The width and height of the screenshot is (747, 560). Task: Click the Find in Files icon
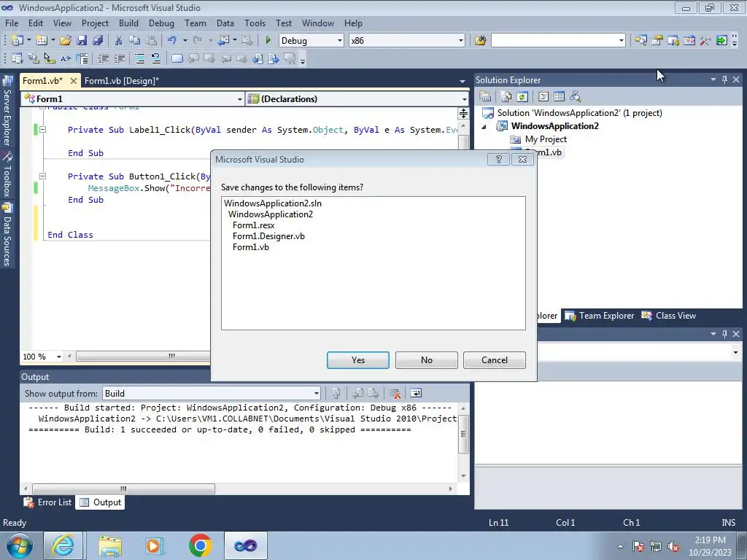(x=480, y=41)
